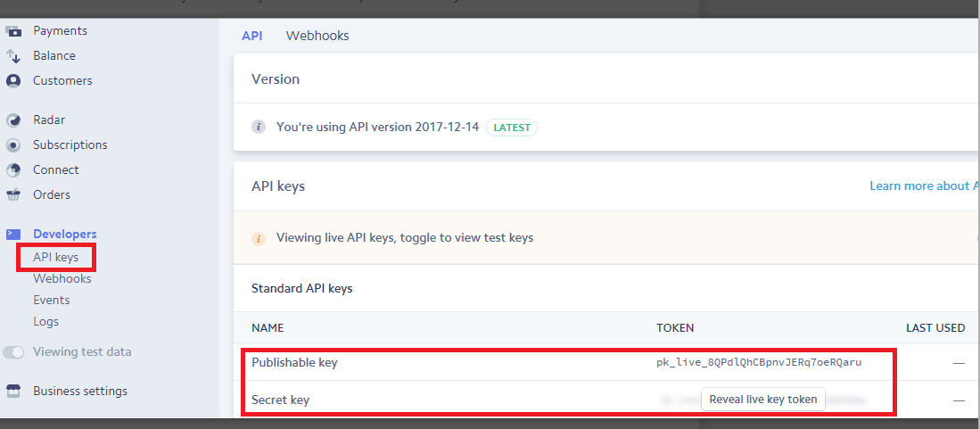Click the Developers terminal icon

tap(13, 234)
